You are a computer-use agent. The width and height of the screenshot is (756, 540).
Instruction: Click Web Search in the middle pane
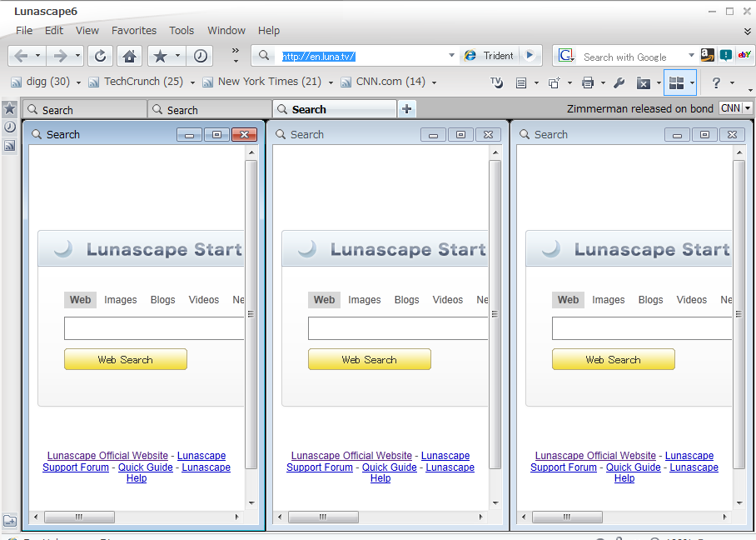[370, 359]
